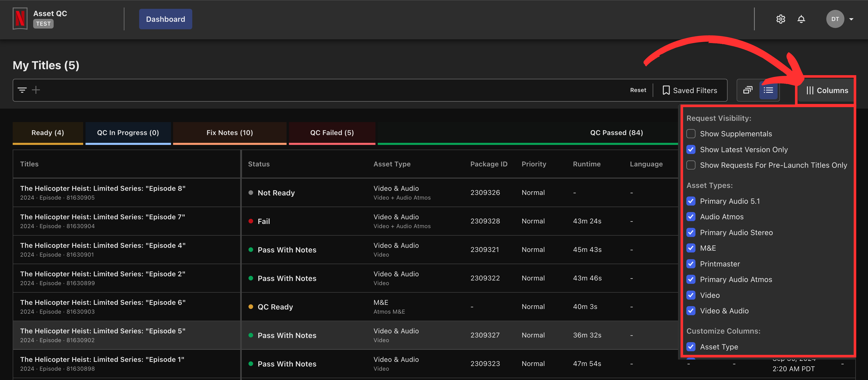Viewport: 868px width, 380px height.
Task: Click the filter icon on dashboard
Action: 22,90
